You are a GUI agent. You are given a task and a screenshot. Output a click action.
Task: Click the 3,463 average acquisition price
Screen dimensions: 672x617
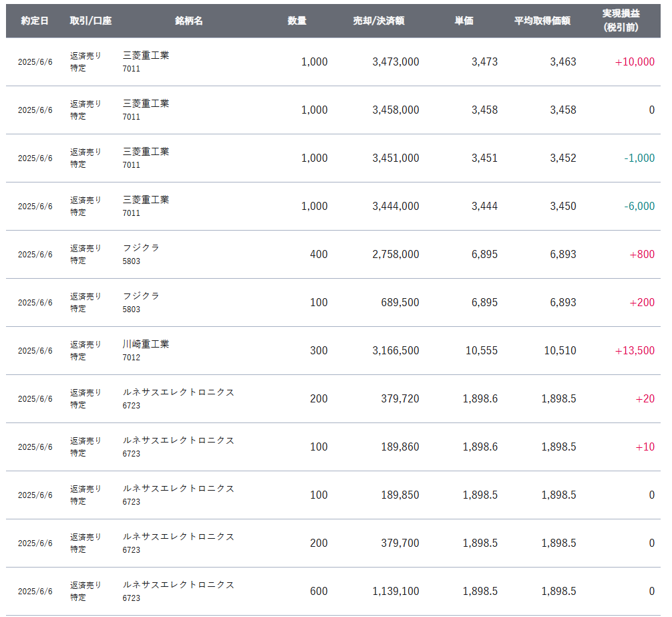point(563,61)
